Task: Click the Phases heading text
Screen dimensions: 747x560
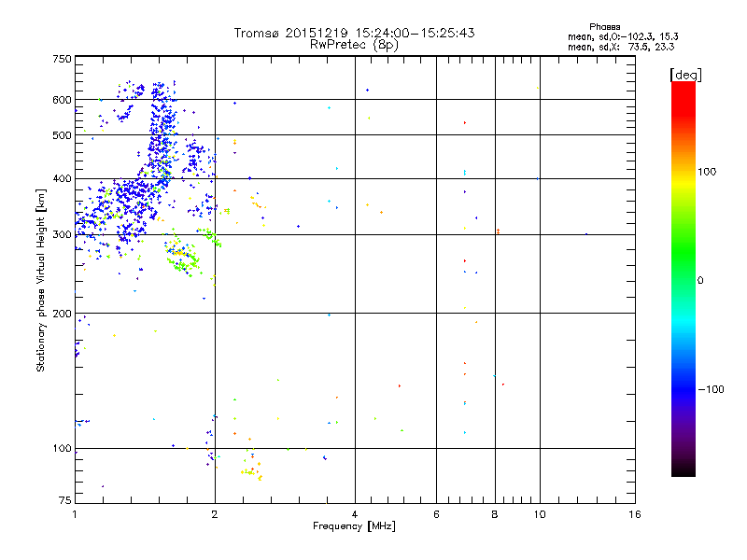Action: click(604, 27)
